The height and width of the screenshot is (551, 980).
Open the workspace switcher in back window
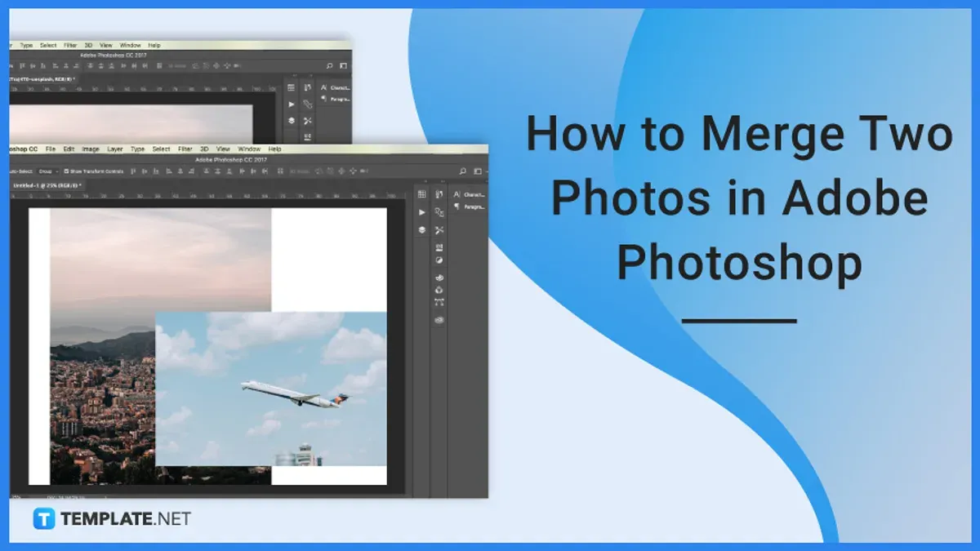343,65
